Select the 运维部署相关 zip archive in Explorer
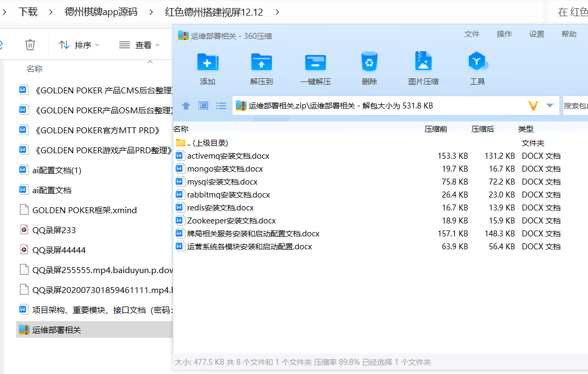588x374 pixels. pyautogui.click(x=94, y=330)
